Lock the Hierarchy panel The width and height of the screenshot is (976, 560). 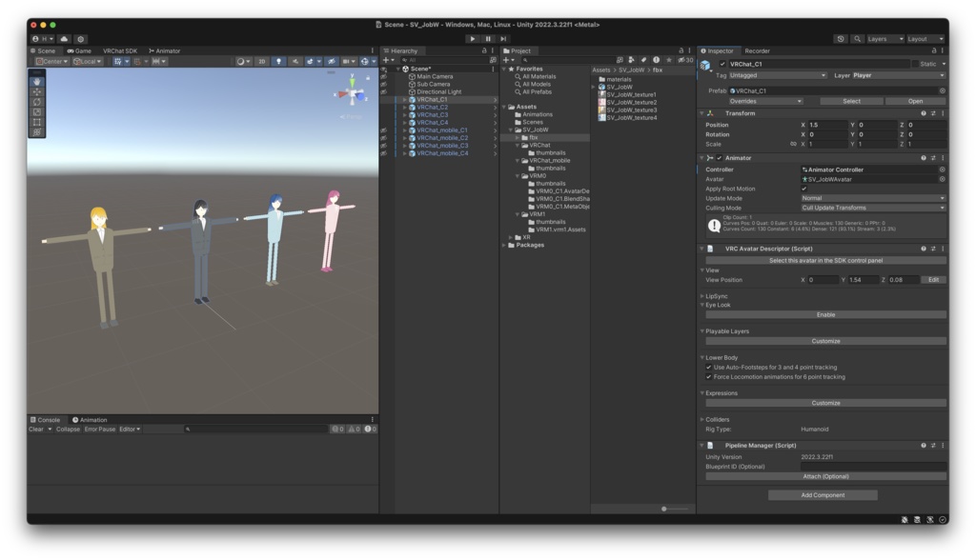click(x=483, y=51)
